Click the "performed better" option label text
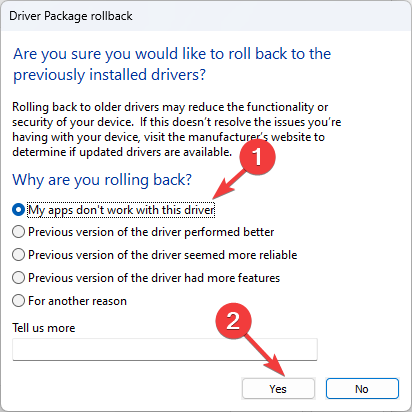412x412 pixels. (x=151, y=232)
